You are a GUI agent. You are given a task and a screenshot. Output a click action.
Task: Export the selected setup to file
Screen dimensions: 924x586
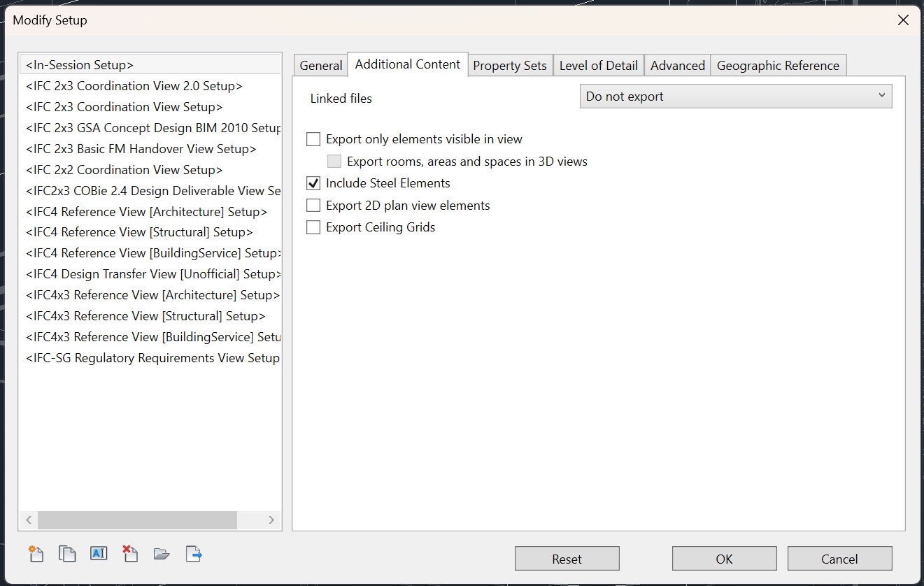(x=194, y=554)
